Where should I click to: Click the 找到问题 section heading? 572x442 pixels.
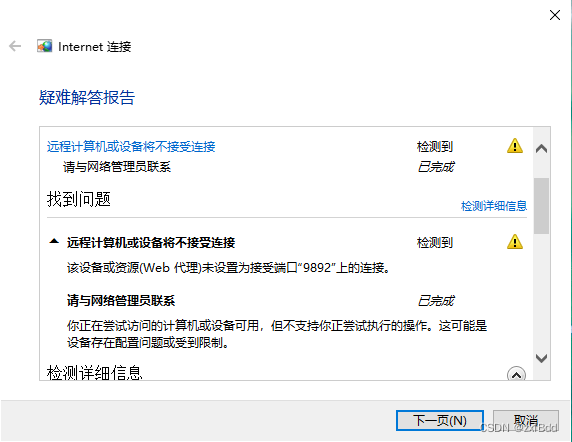point(78,199)
